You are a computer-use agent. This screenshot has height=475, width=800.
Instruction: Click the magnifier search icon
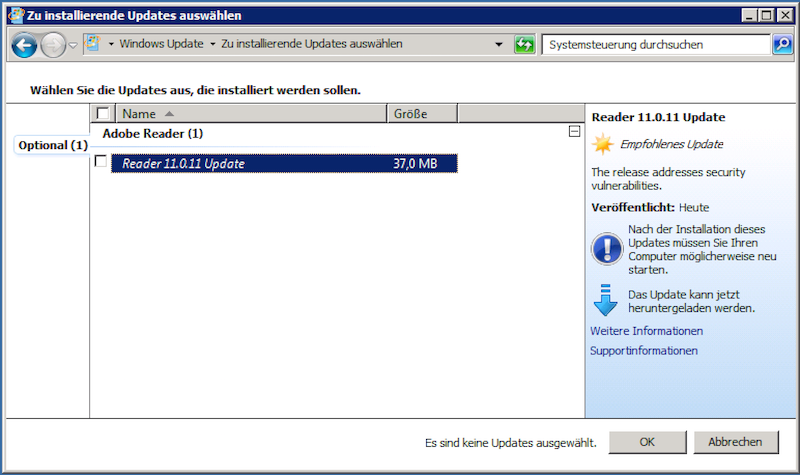click(x=783, y=45)
